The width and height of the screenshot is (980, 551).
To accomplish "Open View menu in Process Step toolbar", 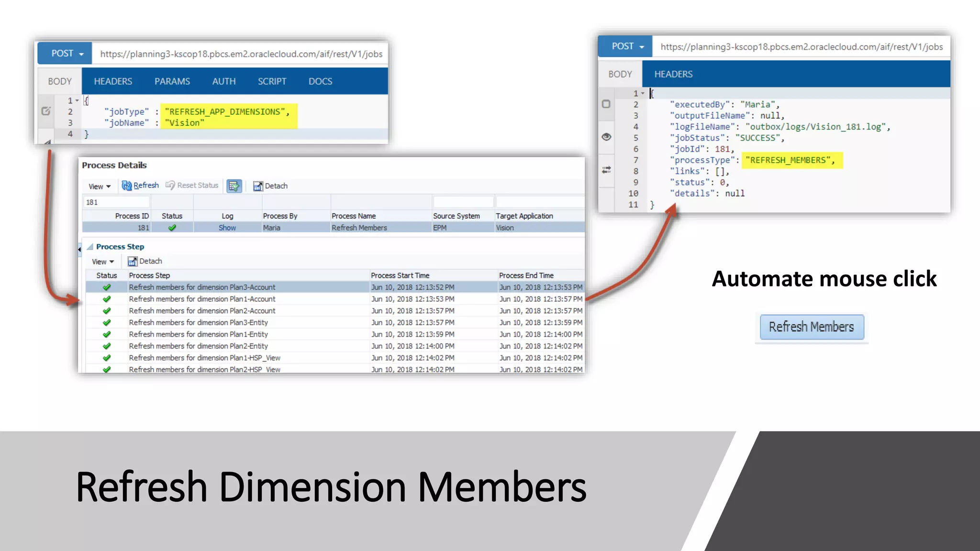I will 103,262.
